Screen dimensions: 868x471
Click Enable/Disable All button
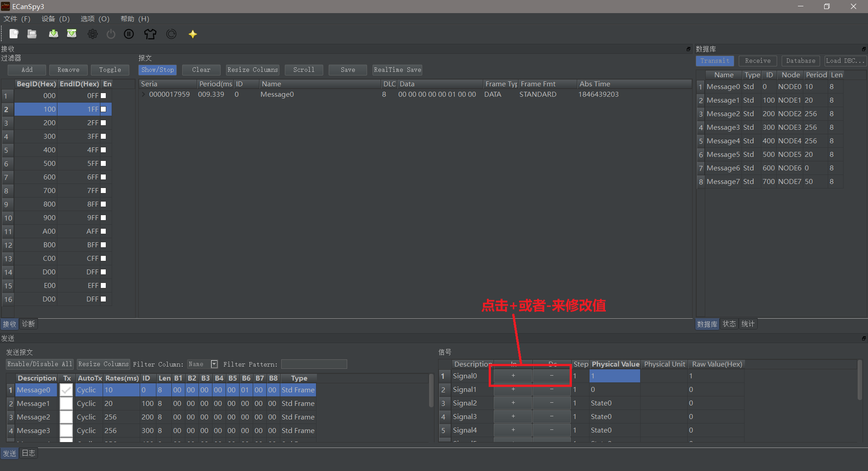point(40,364)
